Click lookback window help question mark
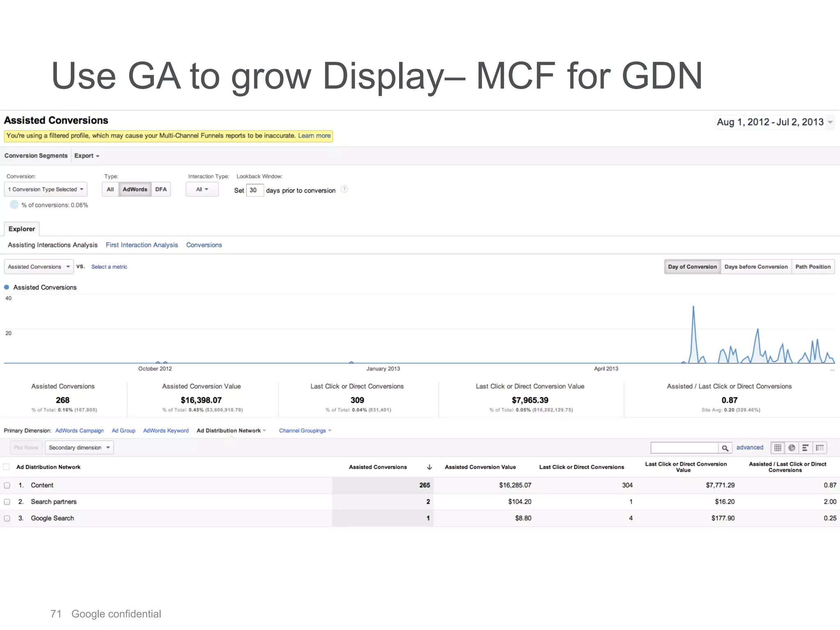 [344, 189]
